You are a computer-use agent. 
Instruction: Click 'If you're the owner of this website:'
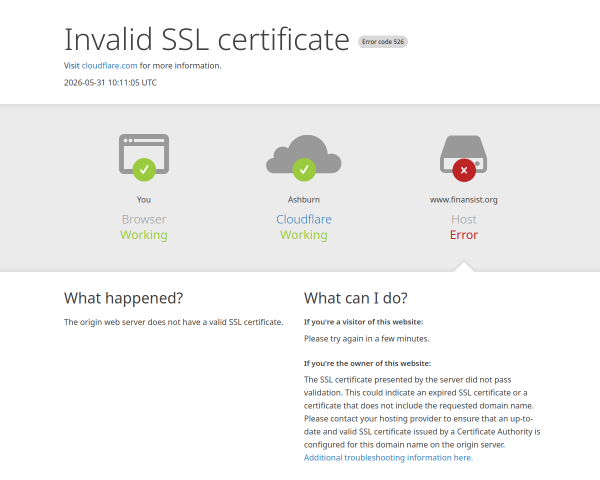tap(367, 363)
